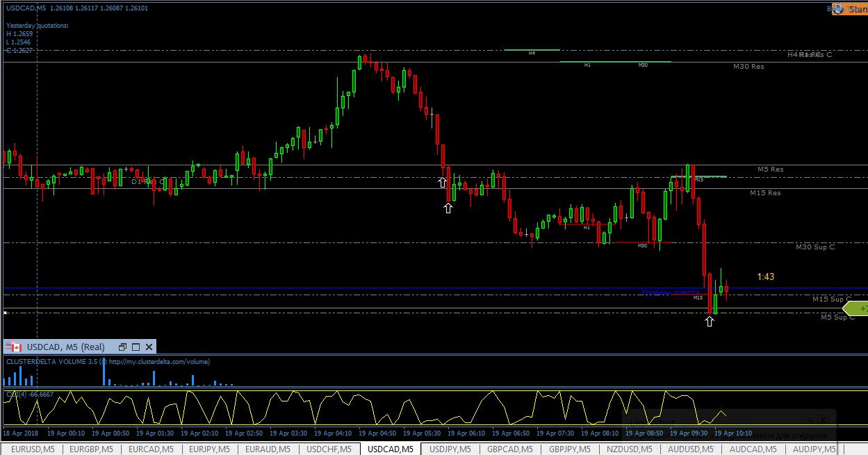Click the USDCAD,M5 price header text
Screen dimensions: 868x455
76,8
